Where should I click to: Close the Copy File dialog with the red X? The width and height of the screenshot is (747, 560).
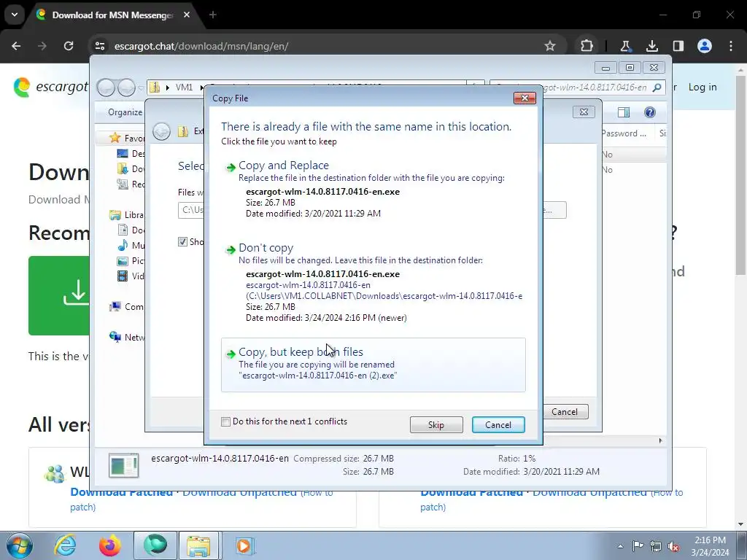tap(525, 98)
